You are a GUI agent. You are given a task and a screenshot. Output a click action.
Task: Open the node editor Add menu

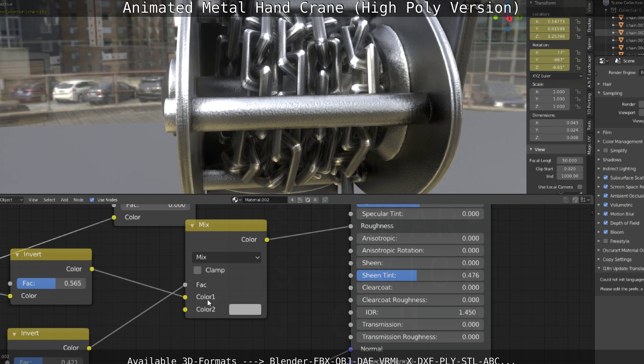(64, 200)
